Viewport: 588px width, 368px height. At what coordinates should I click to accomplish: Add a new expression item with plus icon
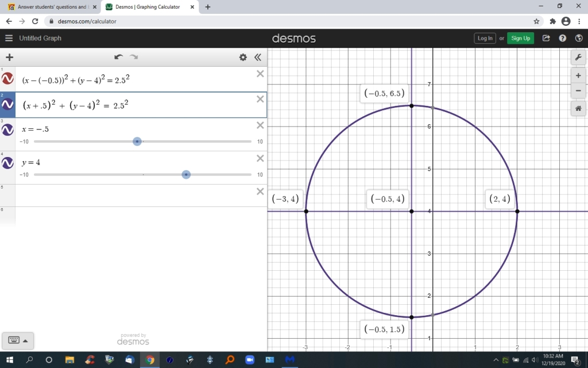9,57
